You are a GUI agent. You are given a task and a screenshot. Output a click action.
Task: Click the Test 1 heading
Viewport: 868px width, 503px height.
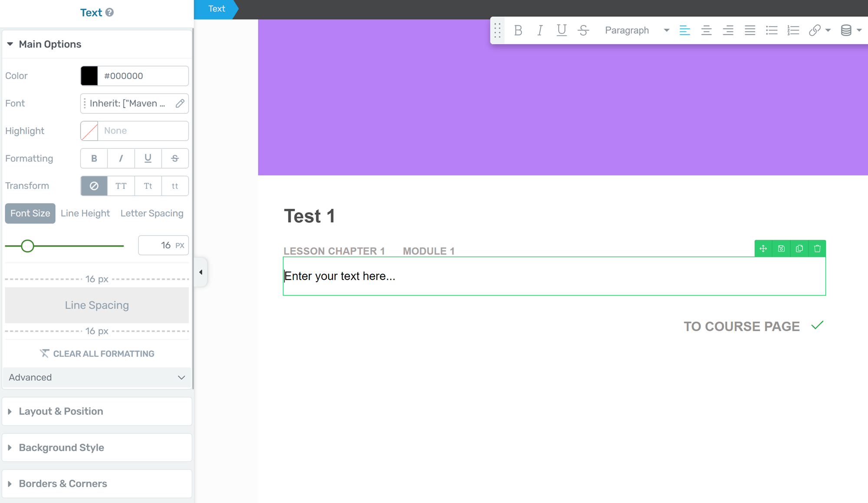tap(309, 216)
